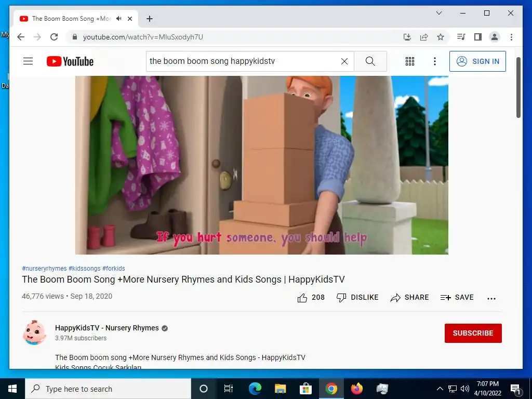Open the YouTube apps grid icon
532x399 pixels.
(x=409, y=61)
